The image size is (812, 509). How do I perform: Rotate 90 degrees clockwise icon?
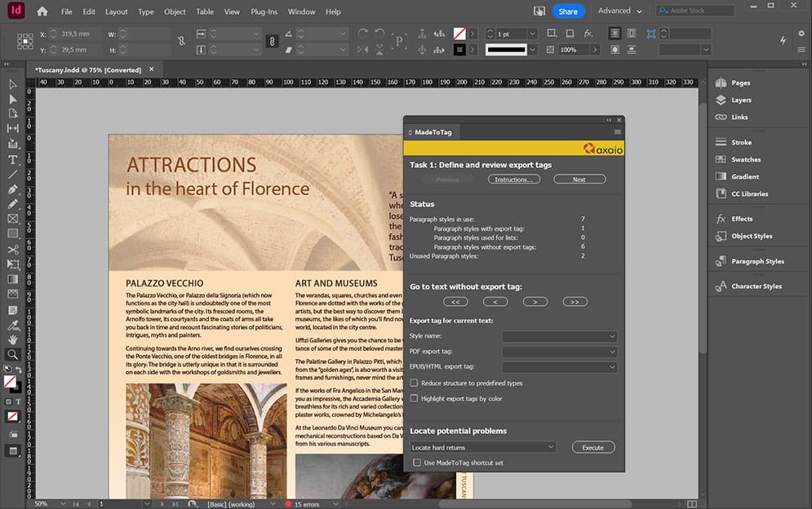coord(362,33)
